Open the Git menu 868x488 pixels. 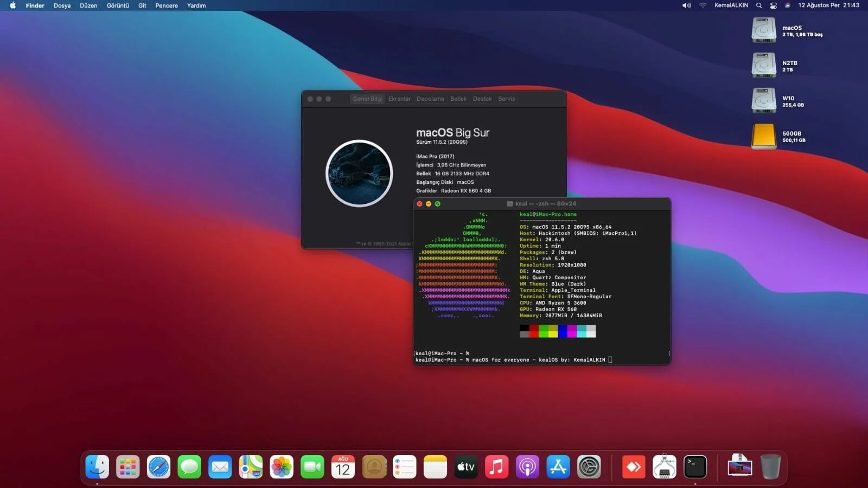click(x=142, y=5)
